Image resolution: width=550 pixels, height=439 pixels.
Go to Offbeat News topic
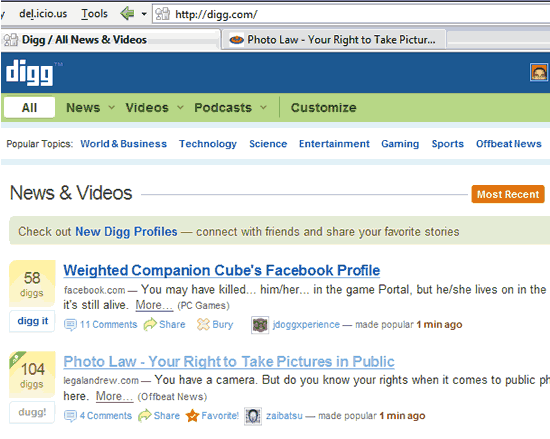[x=509, y=144]
